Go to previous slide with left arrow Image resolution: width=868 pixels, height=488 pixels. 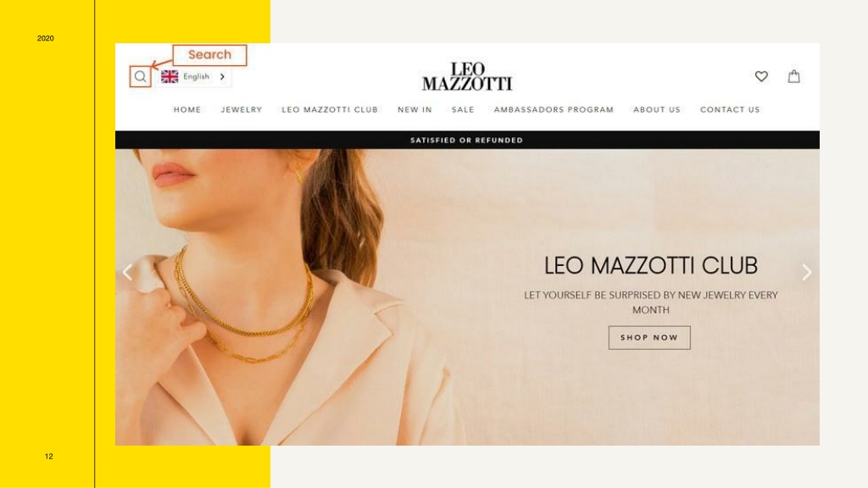127,272
